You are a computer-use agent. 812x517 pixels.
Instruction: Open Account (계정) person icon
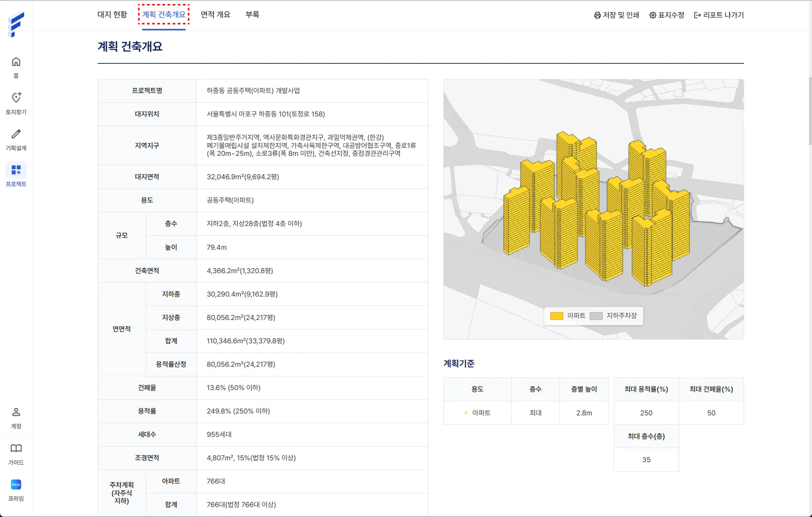16,412
